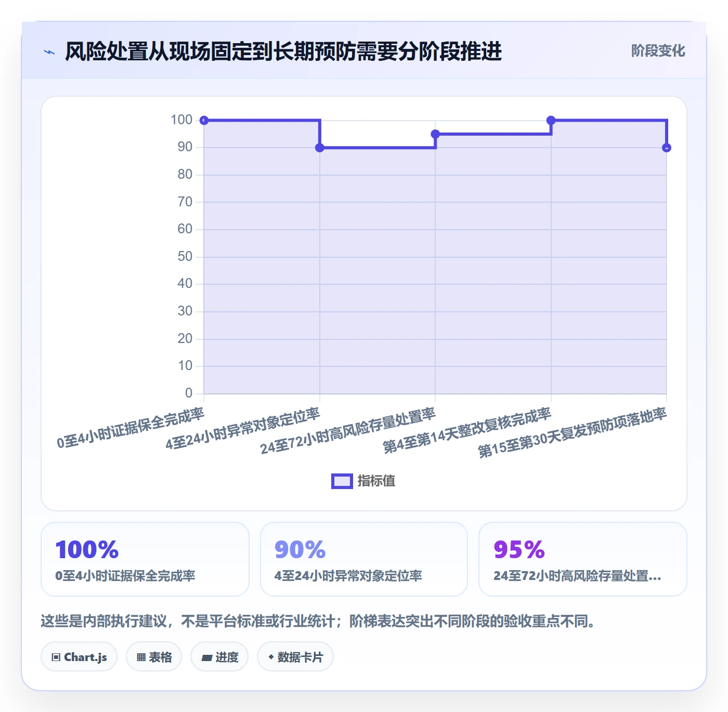Click the chart title 风险处置从现场固定到长期预防需要分阶段推进
Screen dimensions: 728x712
point(283,51)
